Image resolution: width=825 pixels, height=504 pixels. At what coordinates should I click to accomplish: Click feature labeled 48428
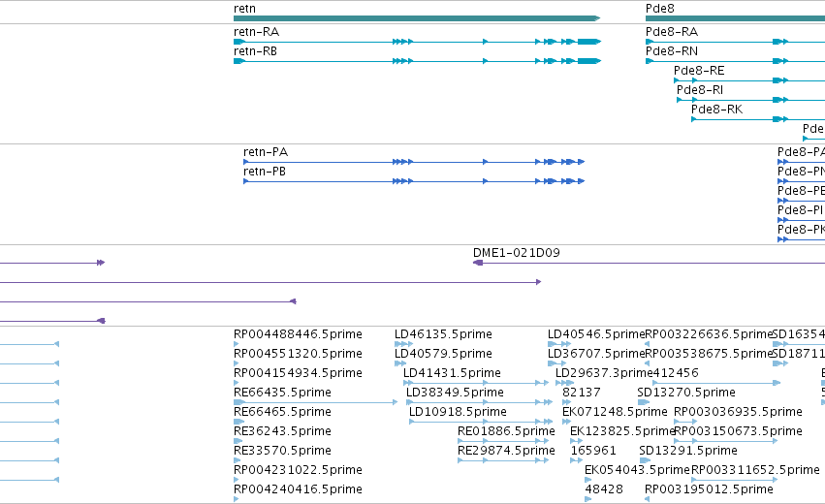[604, 489]
